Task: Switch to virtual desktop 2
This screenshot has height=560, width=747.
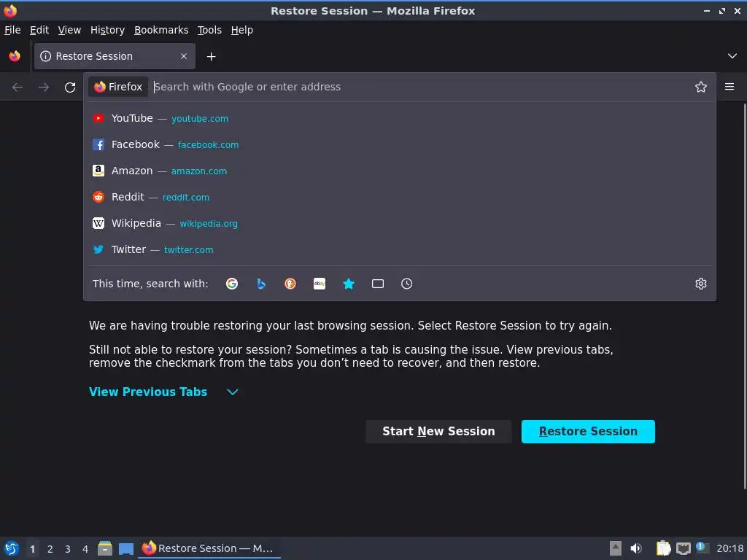Action: click(50, 549)
